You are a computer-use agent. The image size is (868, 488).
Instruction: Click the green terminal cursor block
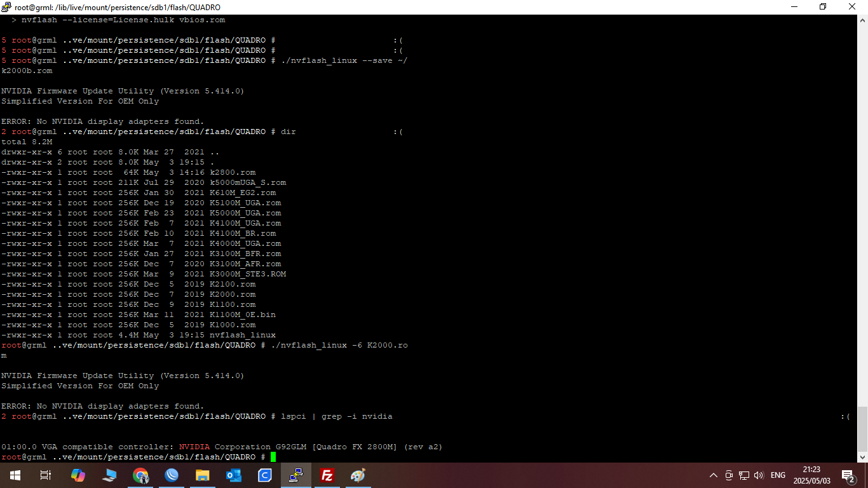click(273, 457)
